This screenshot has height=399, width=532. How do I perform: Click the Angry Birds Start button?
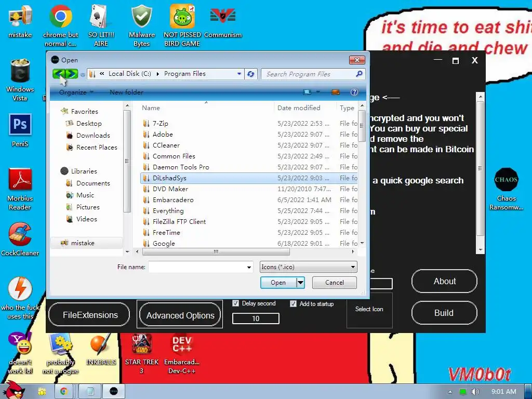pos(14,390)
